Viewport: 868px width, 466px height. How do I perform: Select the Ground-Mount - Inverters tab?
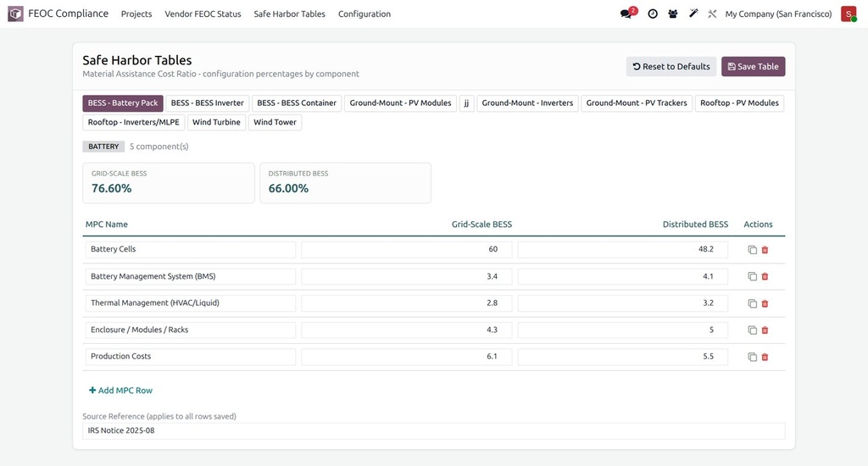pos(527,103)
